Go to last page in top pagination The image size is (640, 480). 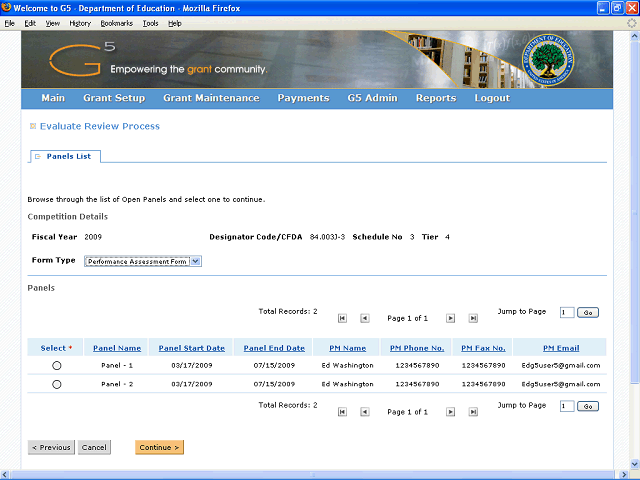[472, 318]
